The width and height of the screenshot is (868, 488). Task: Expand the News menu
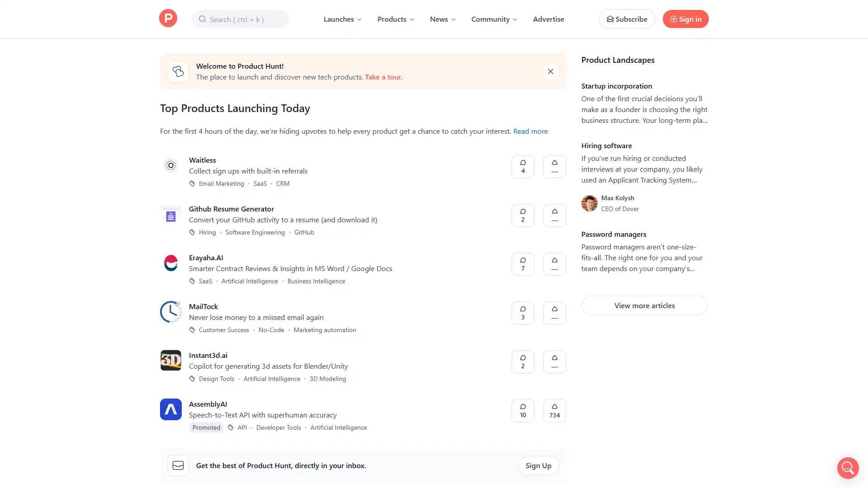443,19
